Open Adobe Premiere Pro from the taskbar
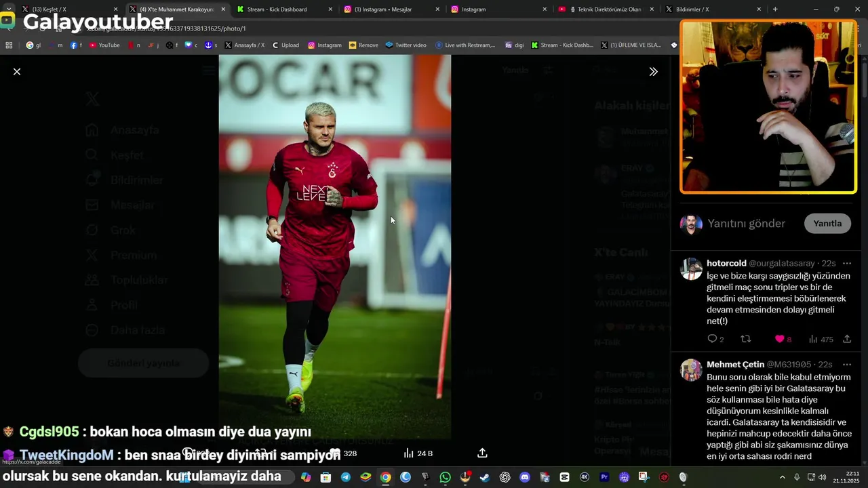The width and height of the screenshot is (868, 488). point(604,477)
